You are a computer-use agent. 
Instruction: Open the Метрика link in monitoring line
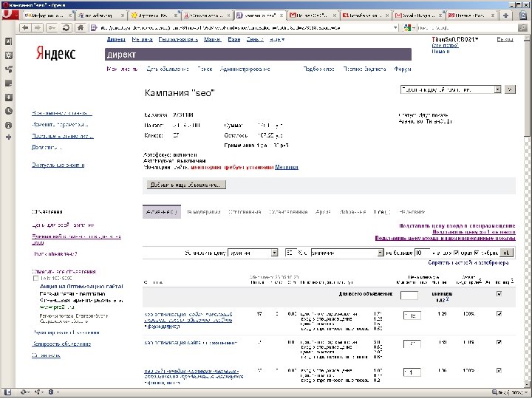click(287, 167)
